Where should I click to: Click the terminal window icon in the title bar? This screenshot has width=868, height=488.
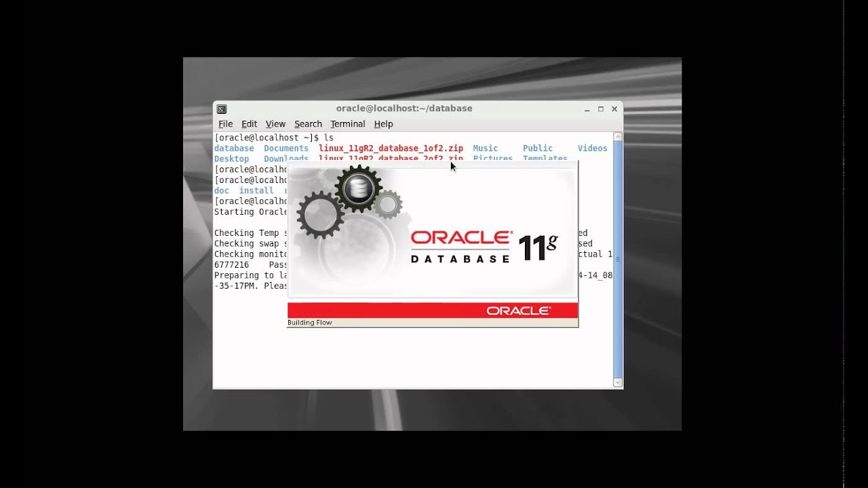pos(221,108)
